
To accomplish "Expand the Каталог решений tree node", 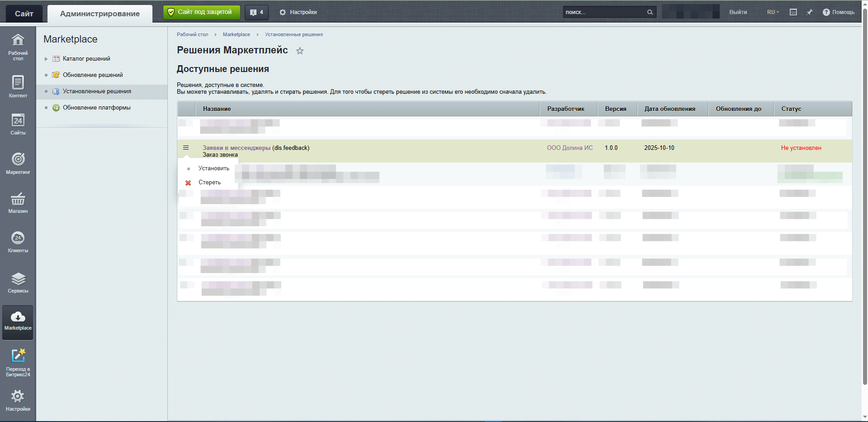I will [46, 59].
